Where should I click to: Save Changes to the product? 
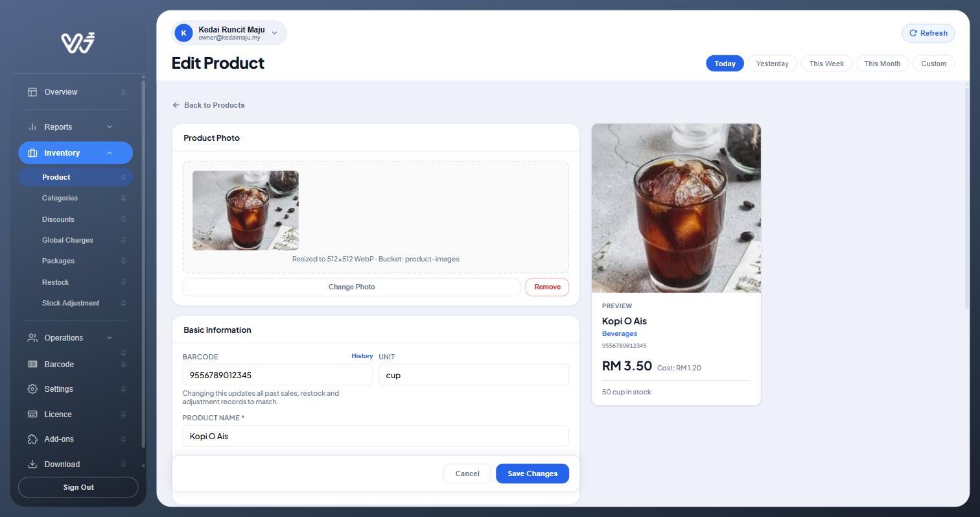(x=532, y=474)
